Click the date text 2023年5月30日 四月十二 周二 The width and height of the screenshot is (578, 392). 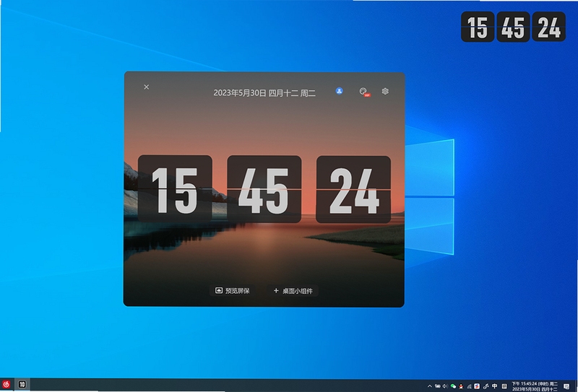pyautogui.click(x=264, y=93)
